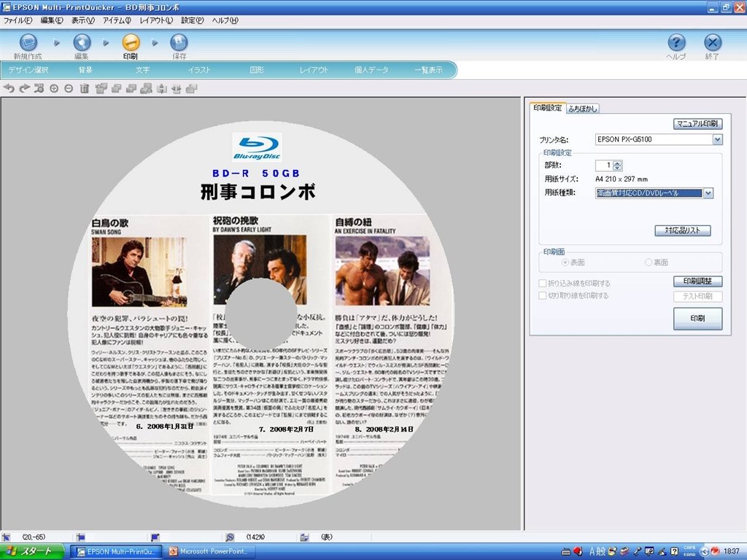The image size is (747, 560).
Task: Click the system tray expand arrow
Action: tap(705, 551)
